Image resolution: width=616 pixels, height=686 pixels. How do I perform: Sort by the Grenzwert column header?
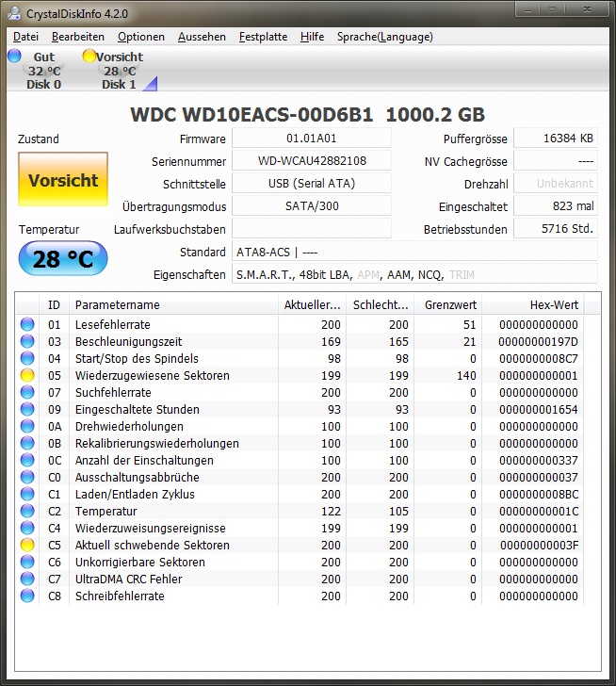(448, 305)
